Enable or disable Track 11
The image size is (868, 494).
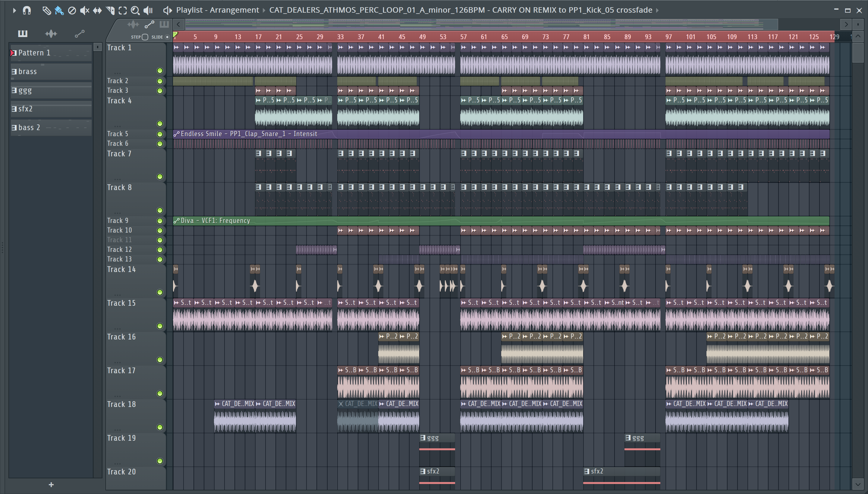pyautogui.click(x=159, y=240)
